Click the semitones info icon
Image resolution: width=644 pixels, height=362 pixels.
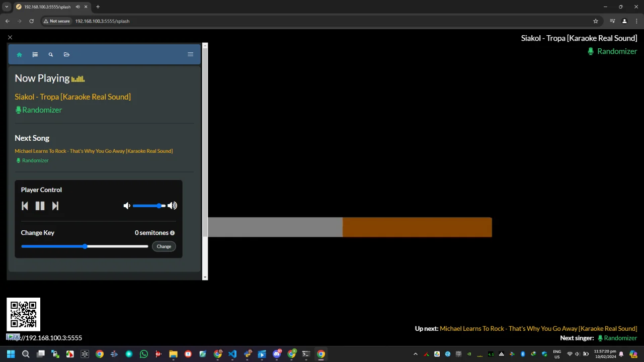(x=172, y=233)
